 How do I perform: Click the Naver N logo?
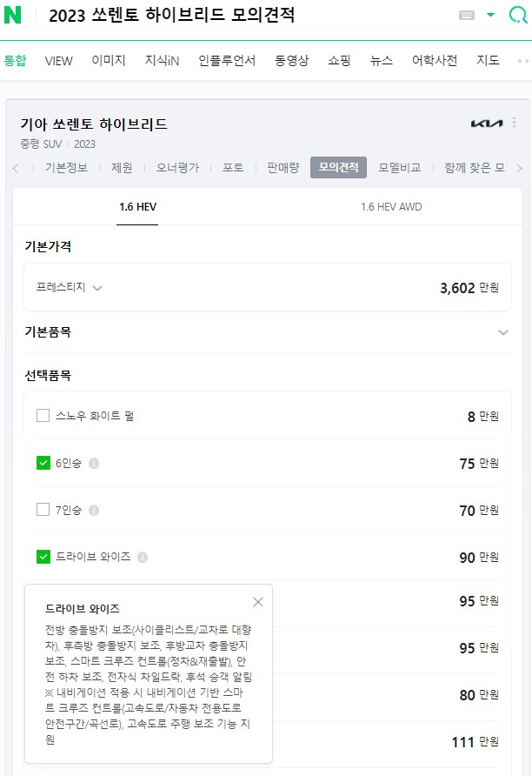(13, 16)
